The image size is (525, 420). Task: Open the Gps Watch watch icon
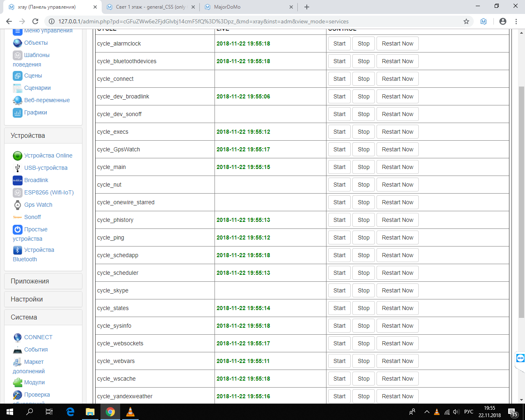click(17, 205)
